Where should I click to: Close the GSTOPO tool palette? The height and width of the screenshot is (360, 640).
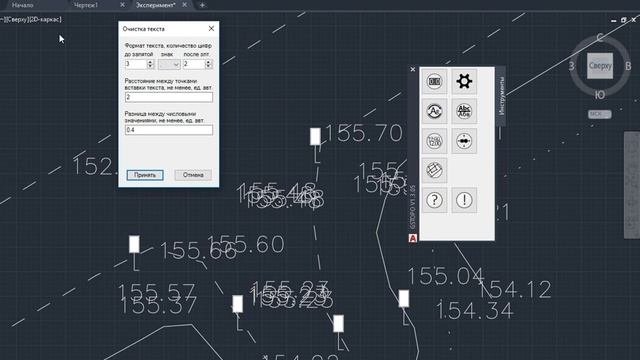pyautogui.click(x=413, y=69)
